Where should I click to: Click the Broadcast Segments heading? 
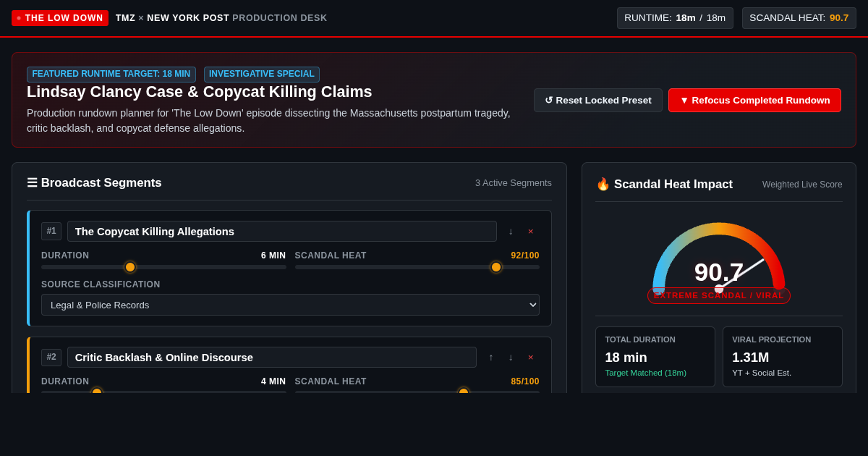tap(94, 183)
